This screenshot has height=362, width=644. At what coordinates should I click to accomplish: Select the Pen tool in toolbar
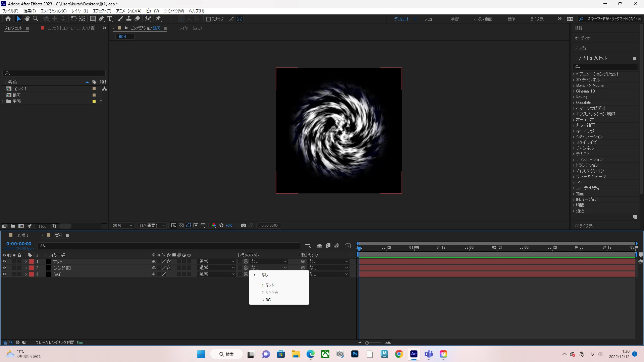[x=101, y=19]
